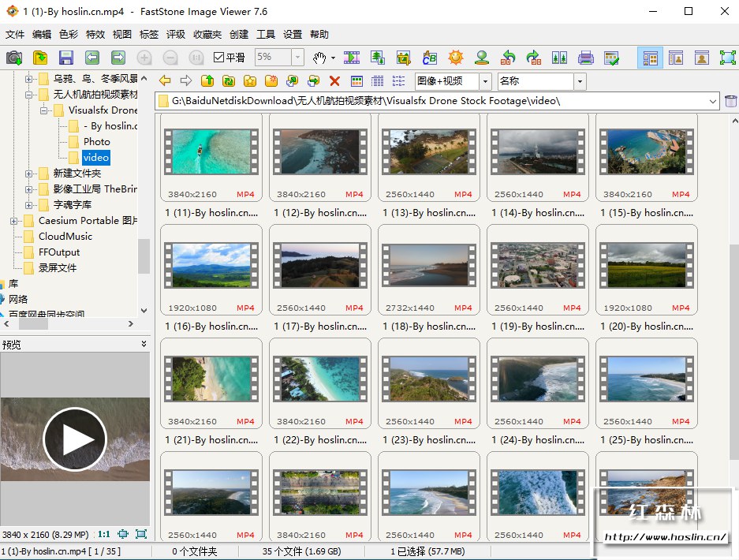
Task: Click the fullscreen view icon
Action: tap(728, 58)
